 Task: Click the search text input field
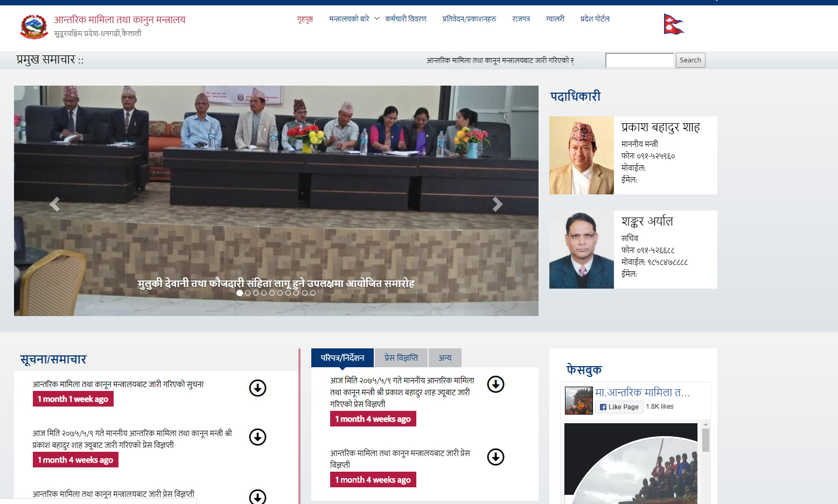point(639,60)
